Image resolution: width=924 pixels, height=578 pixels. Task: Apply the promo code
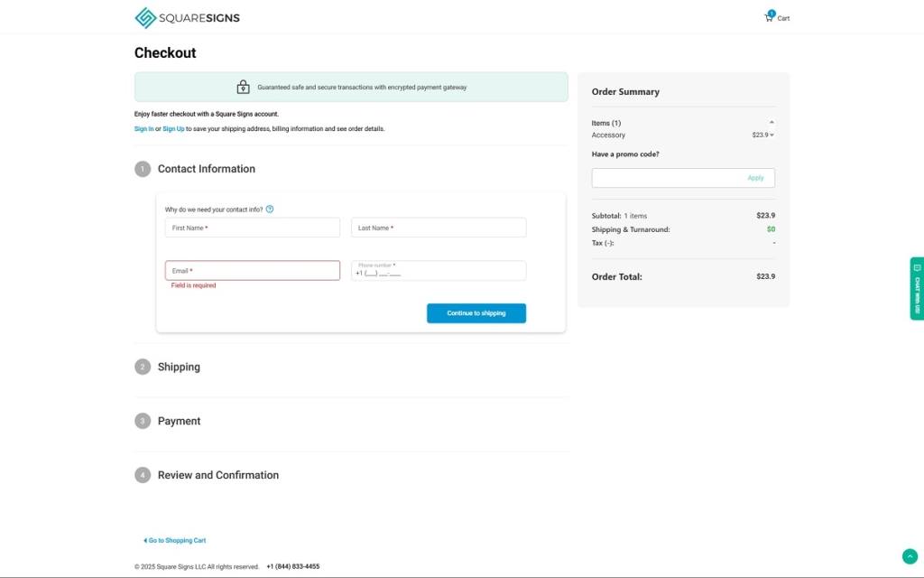[755, 178]
